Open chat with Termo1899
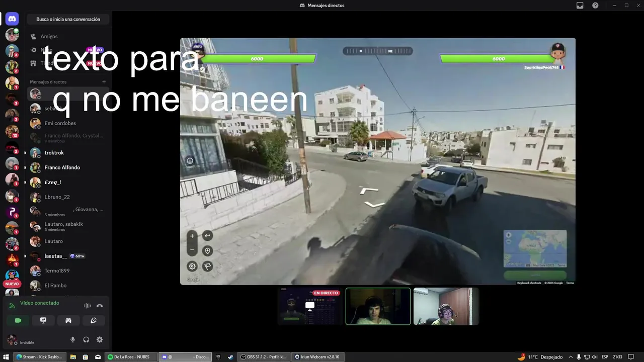Image resolution: width=644 pixels, height=362 pixels. (x=68, y=270)
